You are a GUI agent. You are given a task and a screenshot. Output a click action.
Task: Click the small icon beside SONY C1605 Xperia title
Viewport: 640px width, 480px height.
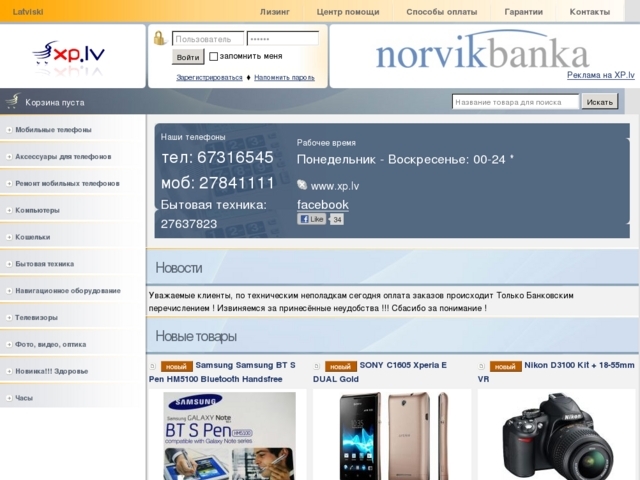click(x=317, y=366)
